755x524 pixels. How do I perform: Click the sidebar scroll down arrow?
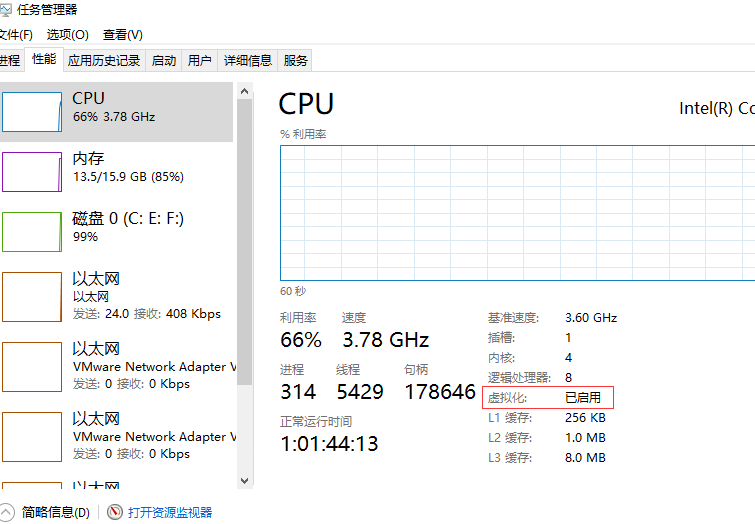click(244, 481)
